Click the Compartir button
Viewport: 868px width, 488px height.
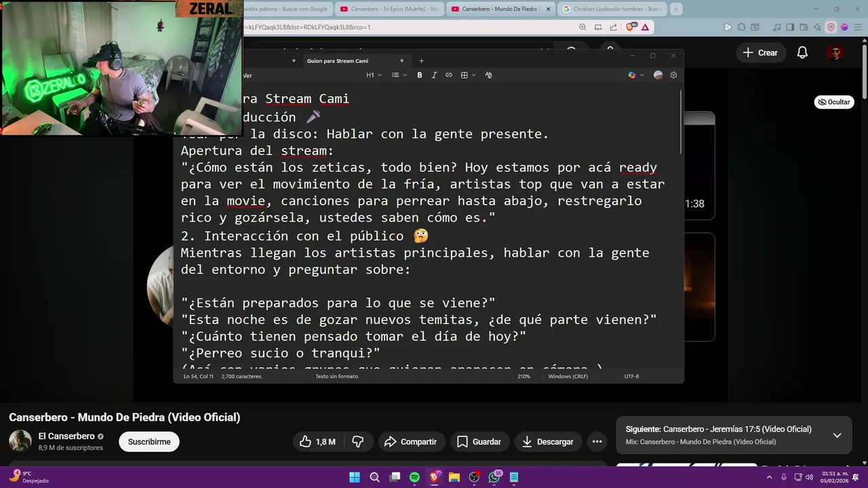coord(411,442)
